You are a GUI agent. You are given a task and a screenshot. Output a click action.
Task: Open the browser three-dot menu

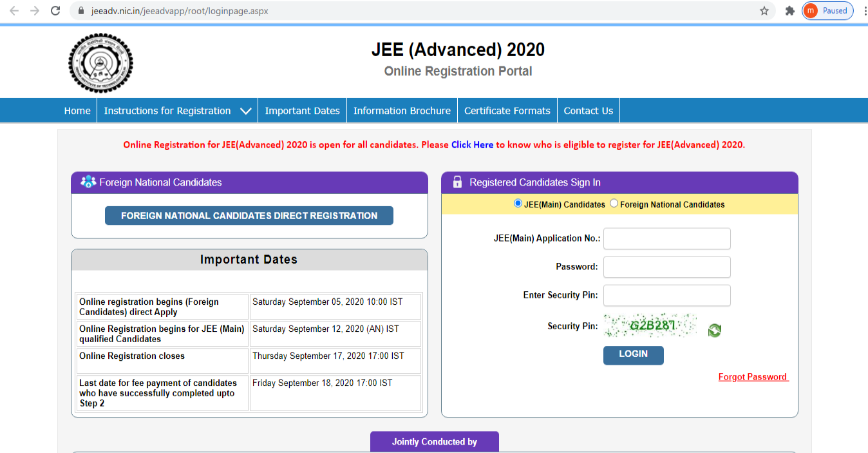click(865, 11)
